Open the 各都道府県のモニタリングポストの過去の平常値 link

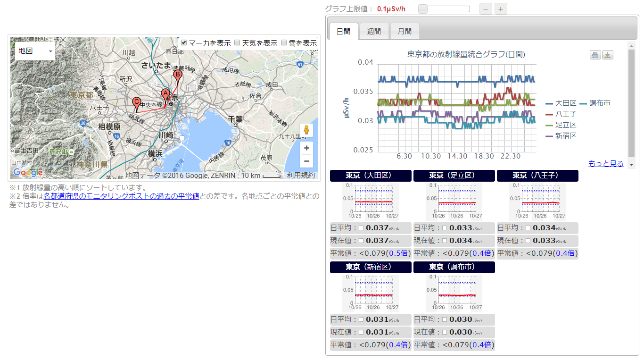(122, 196)
